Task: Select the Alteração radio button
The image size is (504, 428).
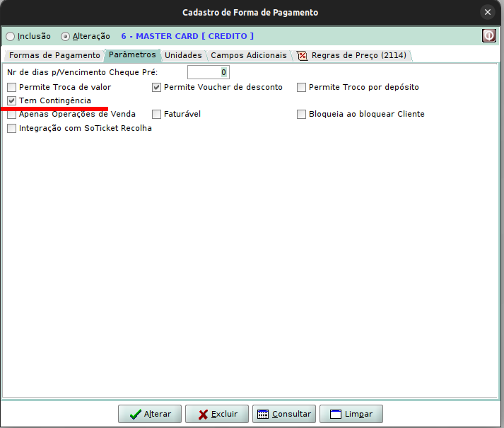Action: [x=65, y=36]
